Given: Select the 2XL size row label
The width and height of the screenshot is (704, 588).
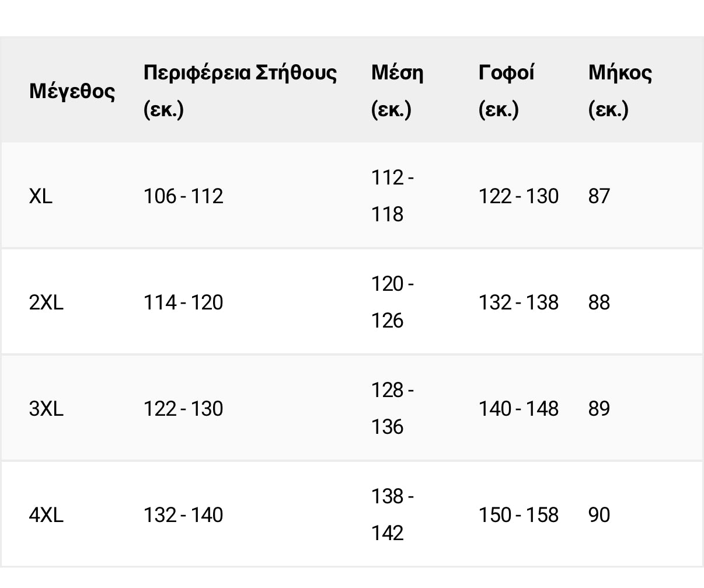Looking at the screenshot, I should pyautogui.click(x=46, y=302).
